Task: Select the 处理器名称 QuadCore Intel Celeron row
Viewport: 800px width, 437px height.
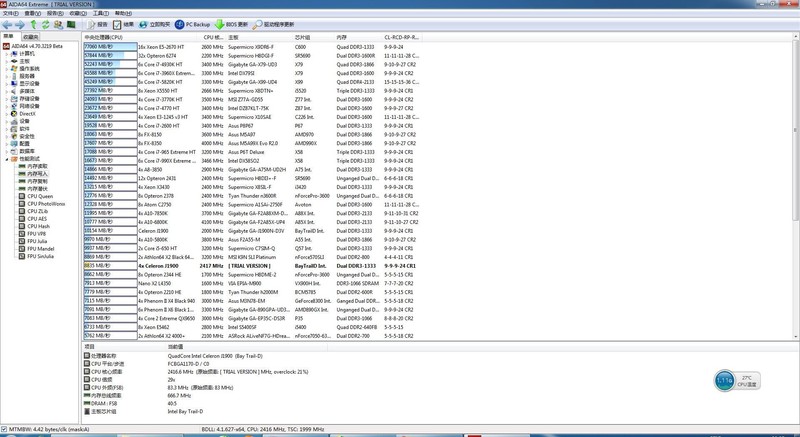Action: click(x=204, y=356)
